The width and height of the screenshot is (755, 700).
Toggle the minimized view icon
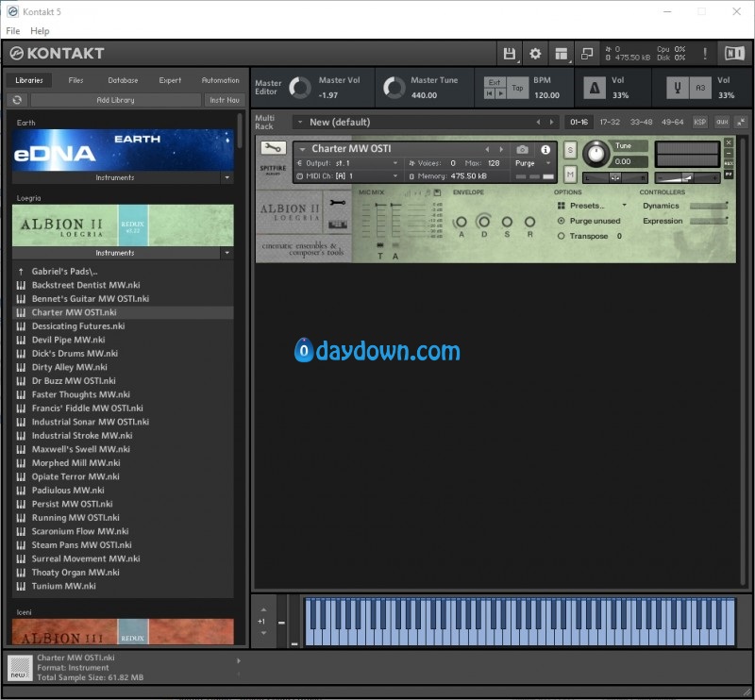tap(587, 53)
